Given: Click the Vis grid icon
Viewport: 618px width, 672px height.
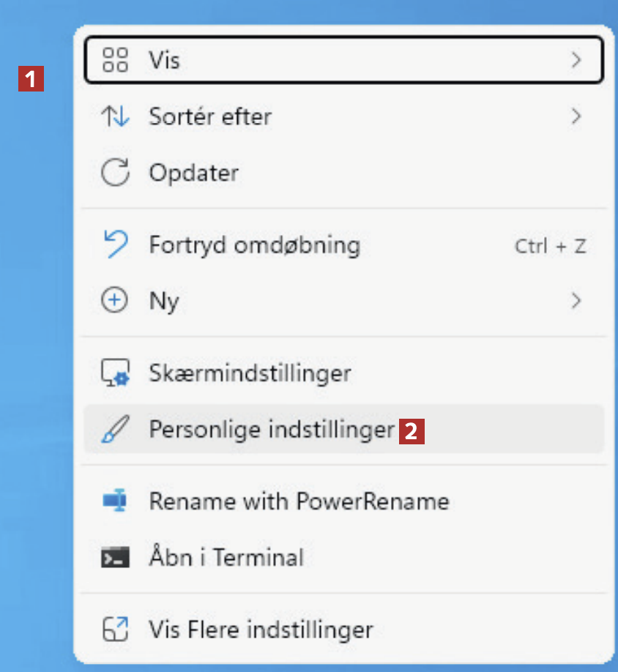Looking at the screenshot, I should [x=115, y=60].
